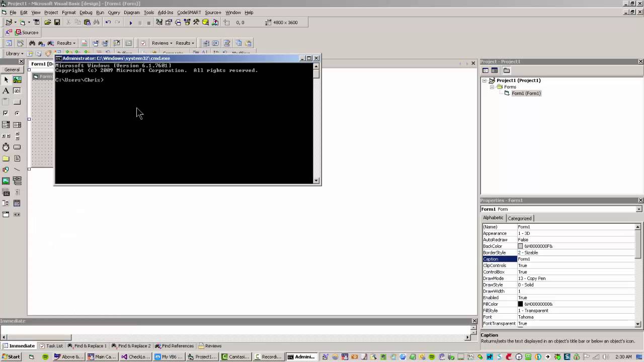Screen dimensions: 644x362
Task: Click View Code icon in the Project panel
Action: pyautogui.click(x=486, y=70)
